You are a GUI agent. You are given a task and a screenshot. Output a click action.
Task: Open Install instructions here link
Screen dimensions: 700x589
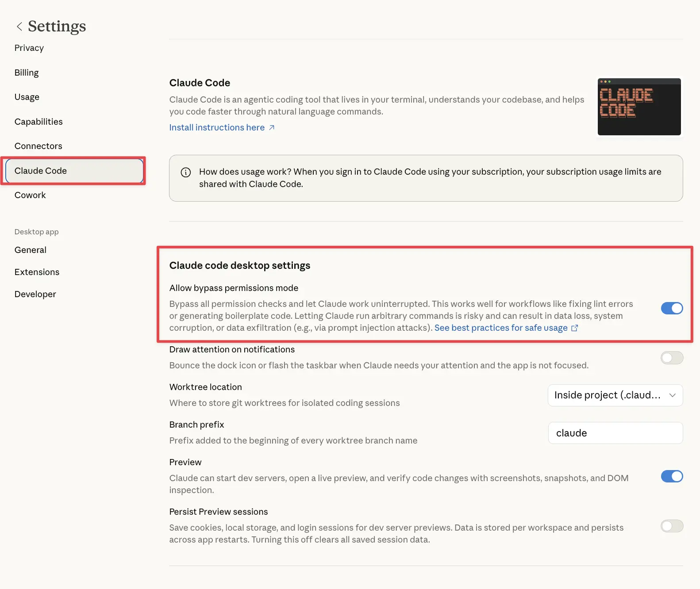click(217, 128)
